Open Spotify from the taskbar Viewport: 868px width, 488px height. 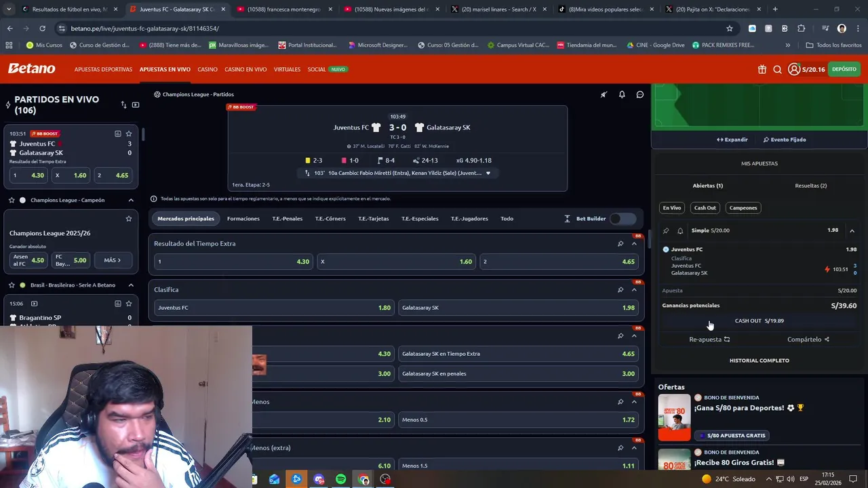tap(340, 479)
